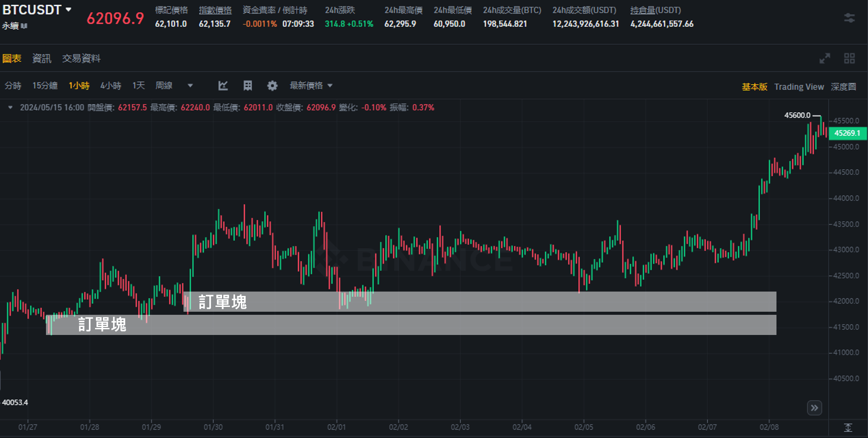Switch to Trading View chart mode
Screen dimensions: 868x438
[799, 87]
